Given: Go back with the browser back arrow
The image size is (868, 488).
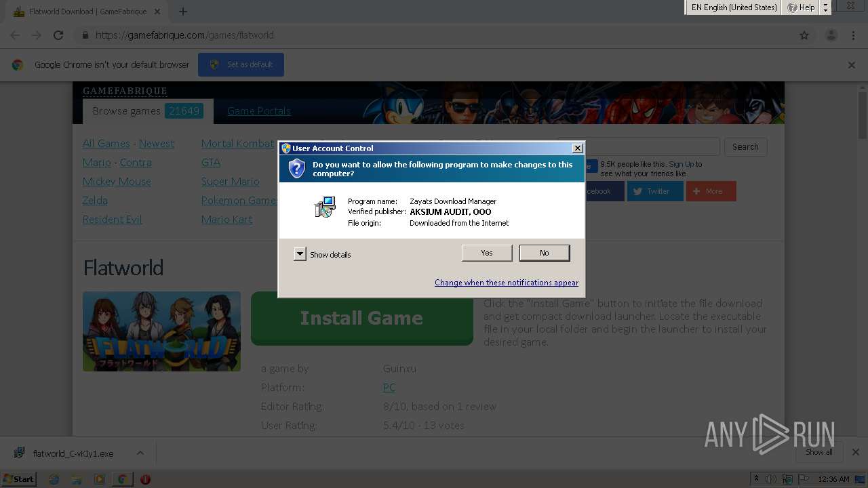Looking at the screenshot, I should pyautogui.click(x=15, y=35).
